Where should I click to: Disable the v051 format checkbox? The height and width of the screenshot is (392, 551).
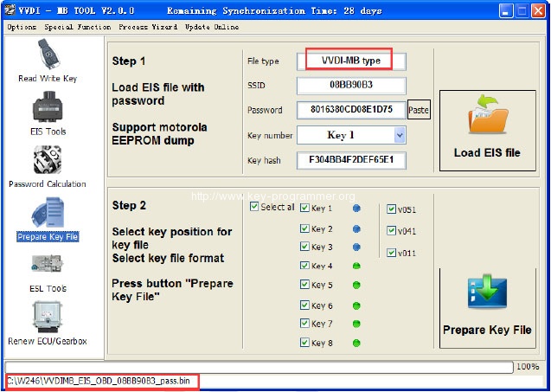(392, 209)
